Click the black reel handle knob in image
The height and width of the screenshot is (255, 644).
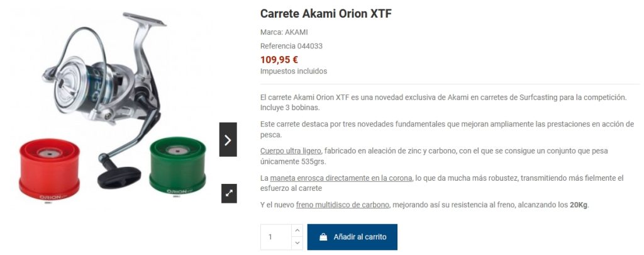point(119,177)
